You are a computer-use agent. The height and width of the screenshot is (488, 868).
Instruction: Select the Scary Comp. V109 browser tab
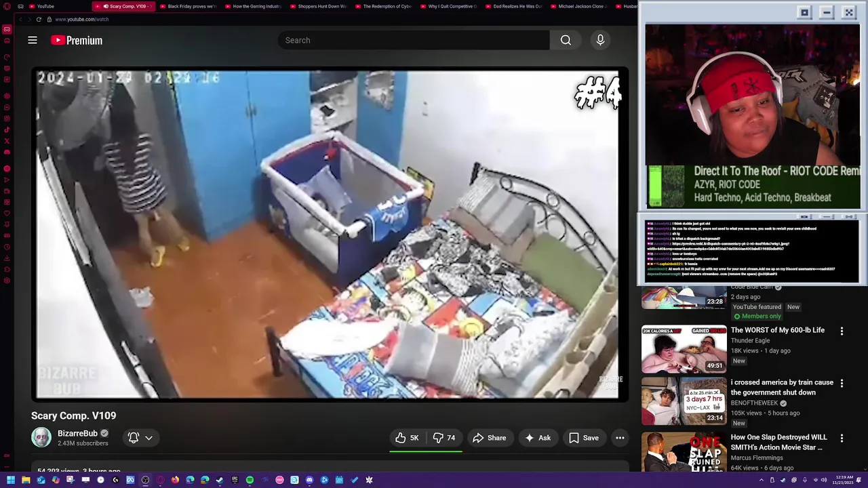tap(123, 6)
